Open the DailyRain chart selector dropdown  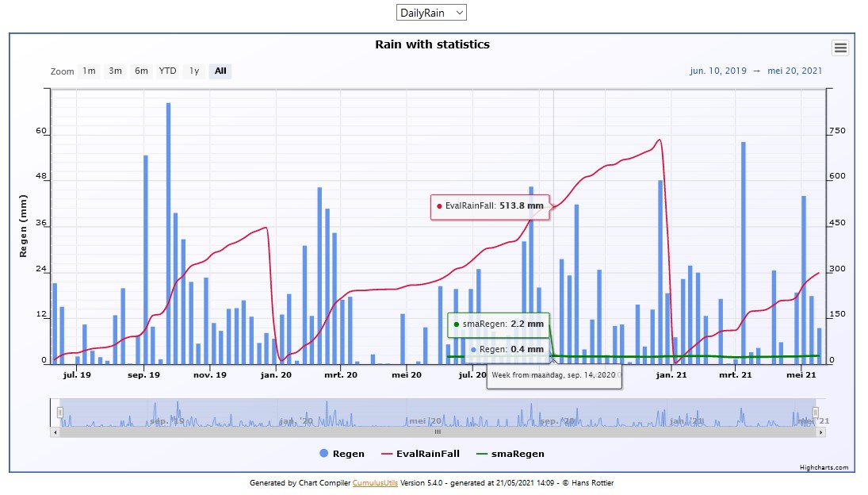[431, 13]
